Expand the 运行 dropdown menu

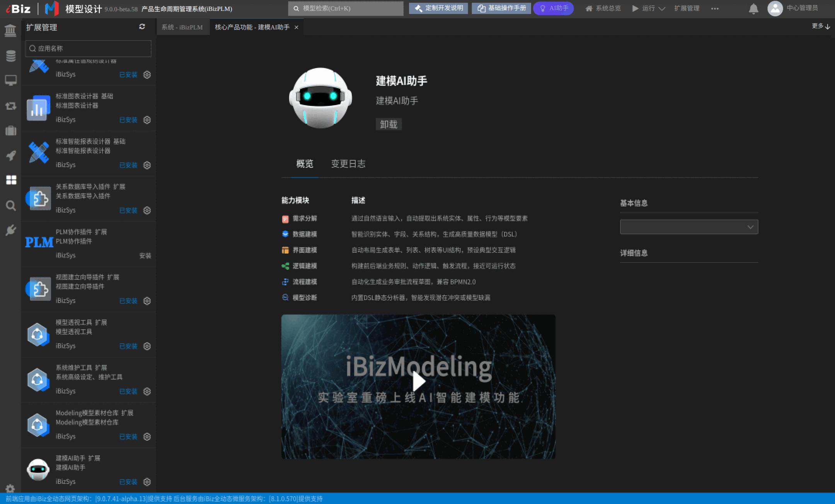pos(648,8)
